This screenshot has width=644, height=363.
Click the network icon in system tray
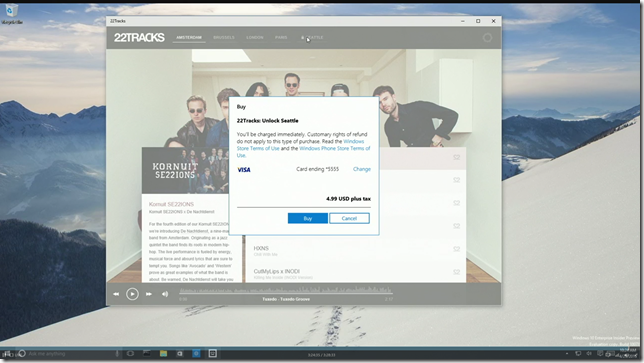tap(578, 354)
